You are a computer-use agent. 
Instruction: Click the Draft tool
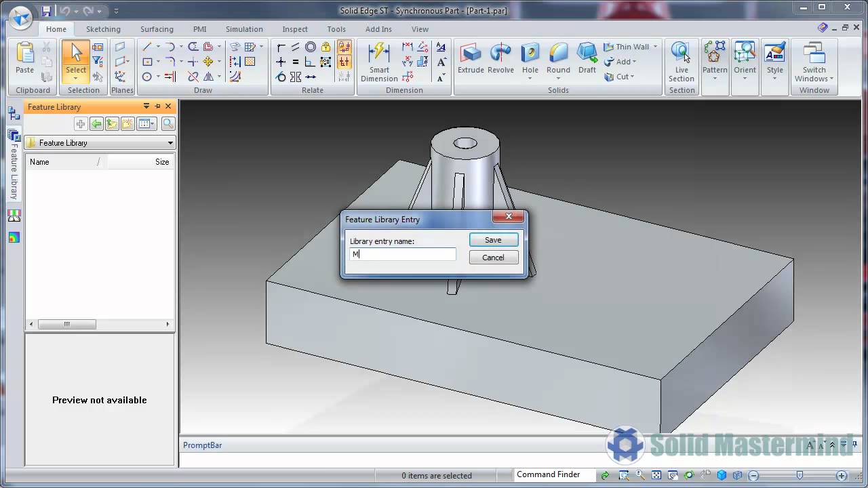[x=587, y=59]
